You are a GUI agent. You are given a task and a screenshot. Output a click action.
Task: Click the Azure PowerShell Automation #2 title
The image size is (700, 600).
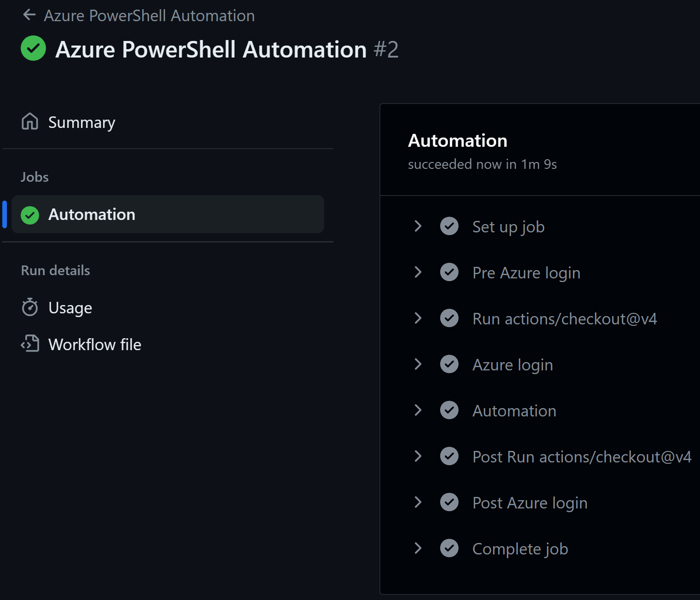(227, 49)
